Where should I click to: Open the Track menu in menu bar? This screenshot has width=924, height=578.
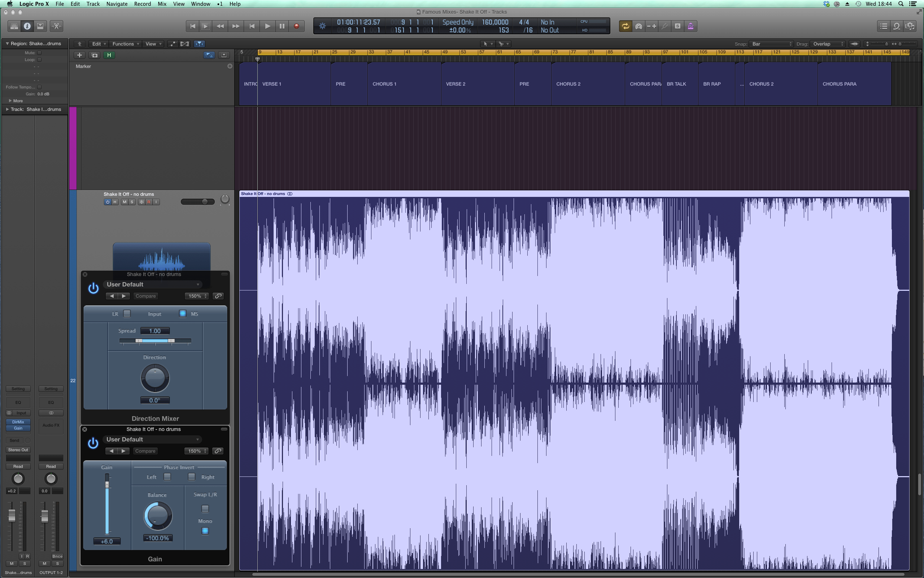click(x=93, y=4)
